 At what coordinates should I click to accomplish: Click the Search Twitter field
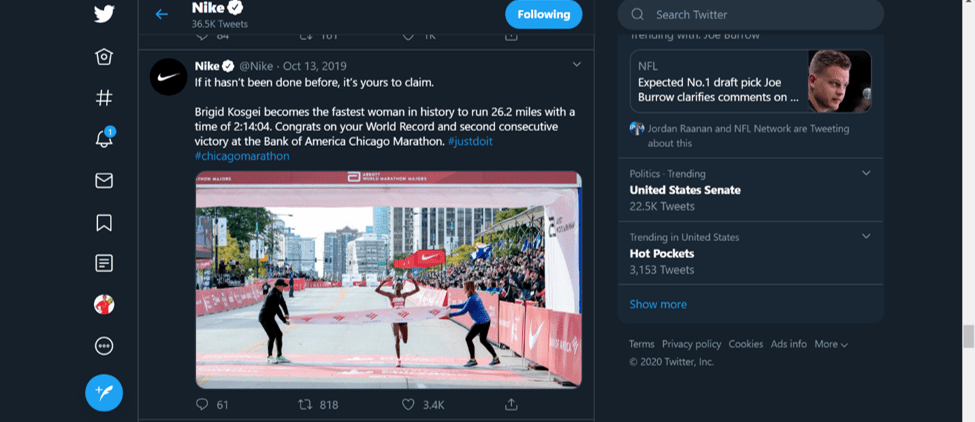point(760,15)
